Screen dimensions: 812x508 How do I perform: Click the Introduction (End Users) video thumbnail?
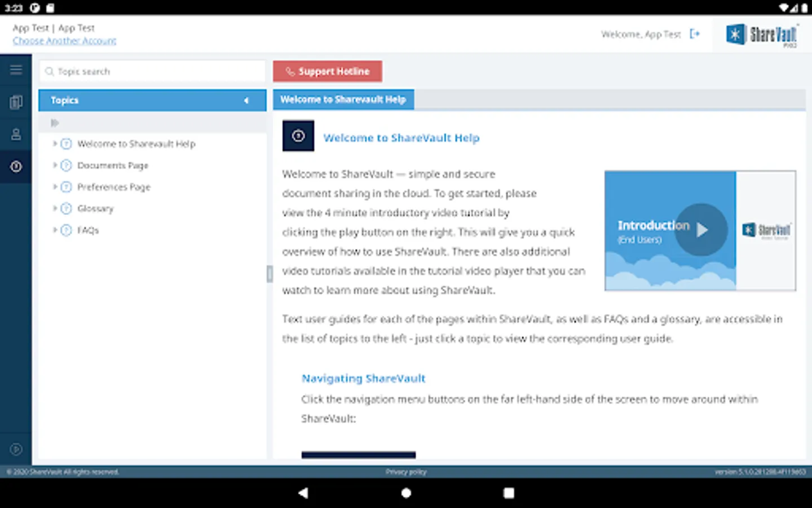(x=700, y=231)
